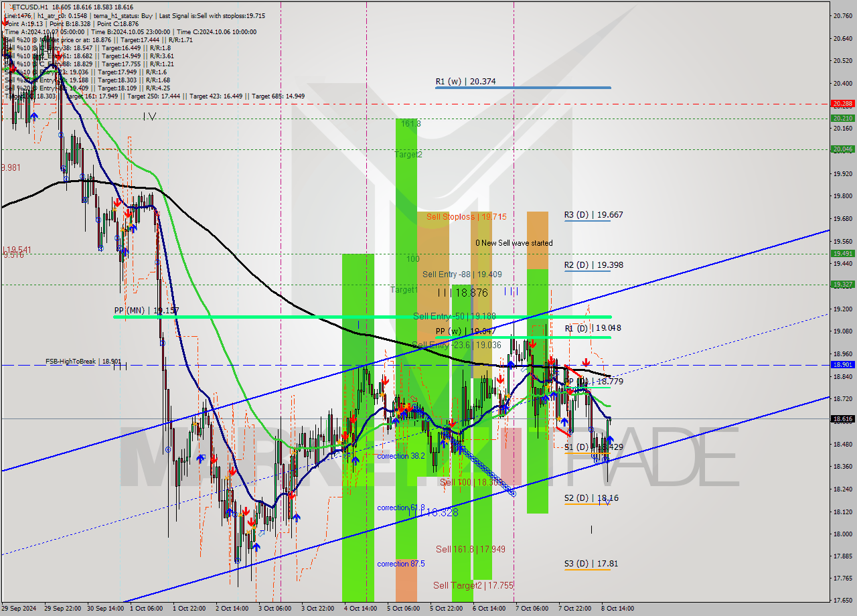857x616 pixels.
Task: Click the green 20.210 price tag
Action: click(x=842, y=119)
